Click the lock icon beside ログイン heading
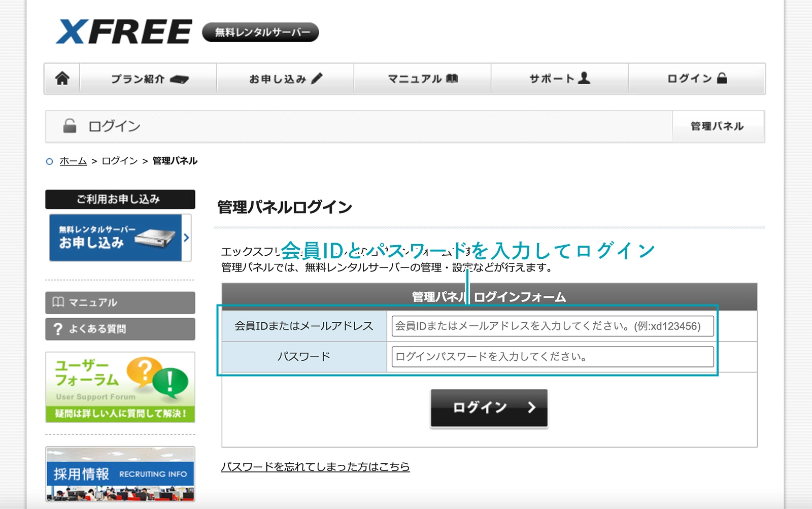This screenshot has width=812, height=509. click(x=70, y=125)
